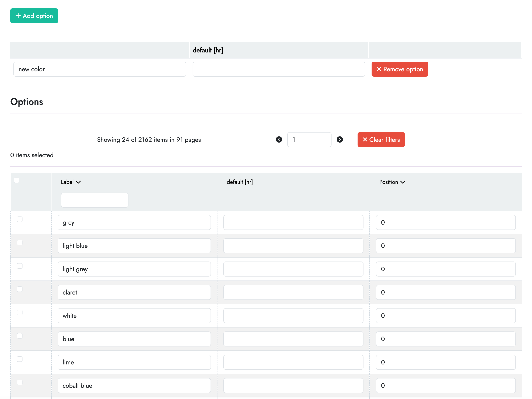Screen dimensions: 532x399
Task: Sort by Label column chevron
Action: tap(78, 182)
